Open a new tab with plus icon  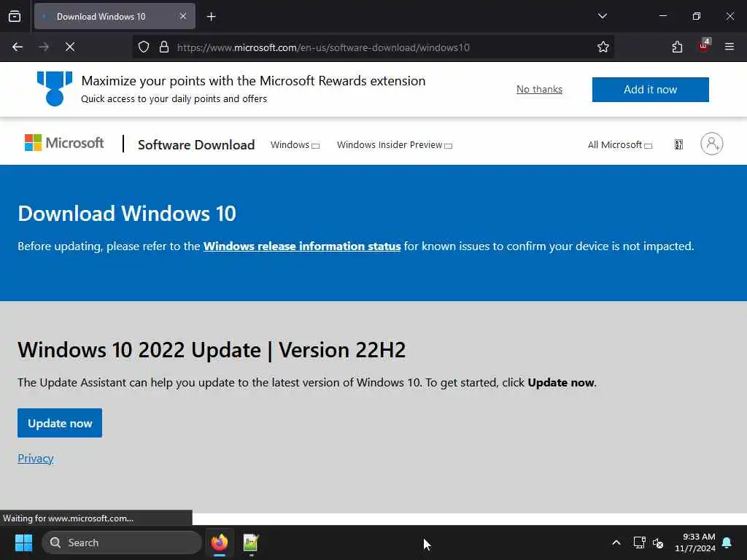click(211, 17)
